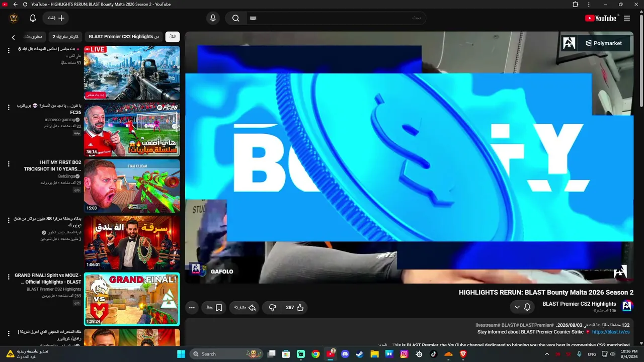Open options for the FC26 video
The height and width of the screenshot is (362, 644).
pos(9,107)
